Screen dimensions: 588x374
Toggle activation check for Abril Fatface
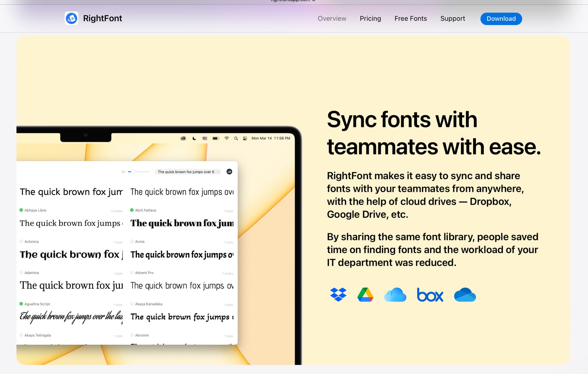tap(132, 210)
